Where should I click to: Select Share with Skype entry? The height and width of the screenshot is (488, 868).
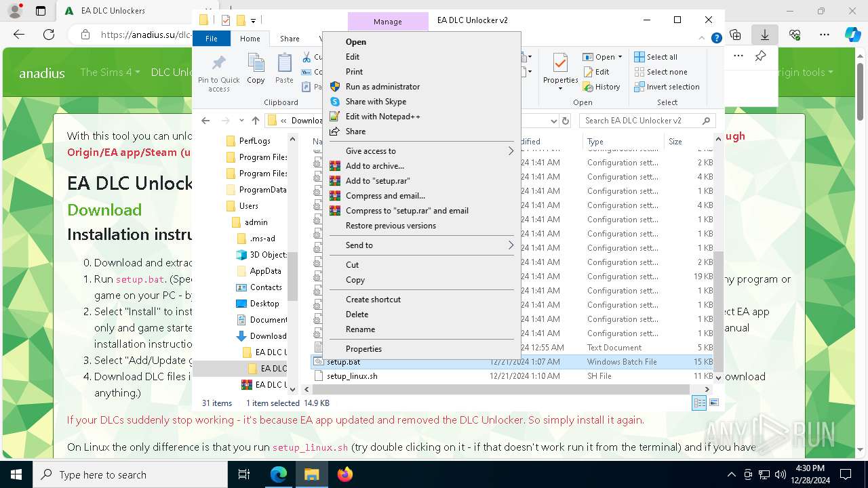coord(376,102)
